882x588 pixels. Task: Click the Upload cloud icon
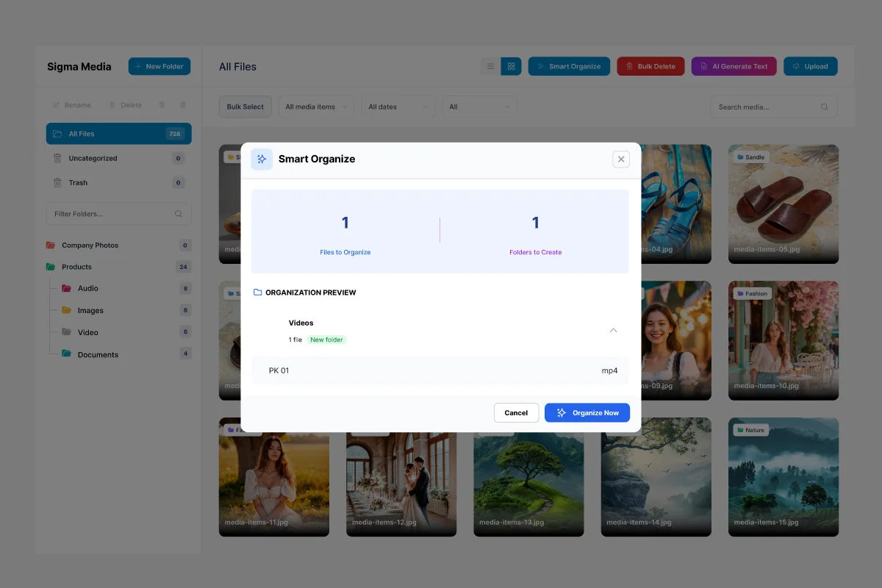pos(795,67)
